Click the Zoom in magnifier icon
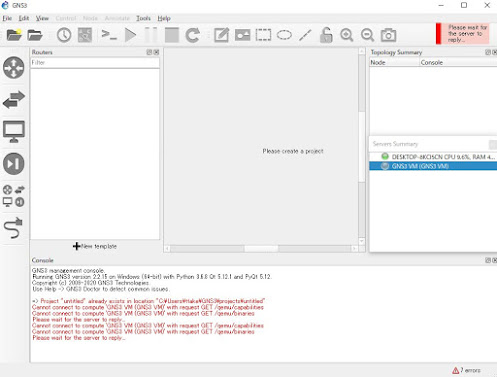 coord(347,35)
